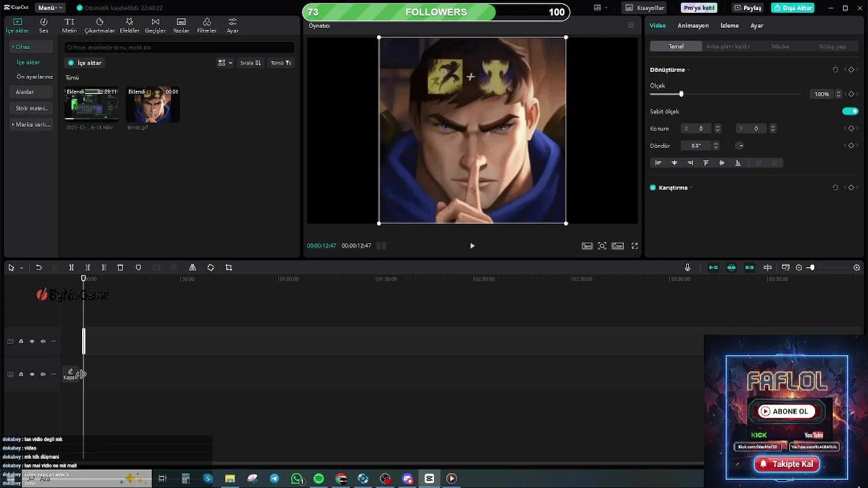Open the Ayar adjustment panel in top toolbar
The height and width of the screenshot is (488, 868).
point(233,26)
